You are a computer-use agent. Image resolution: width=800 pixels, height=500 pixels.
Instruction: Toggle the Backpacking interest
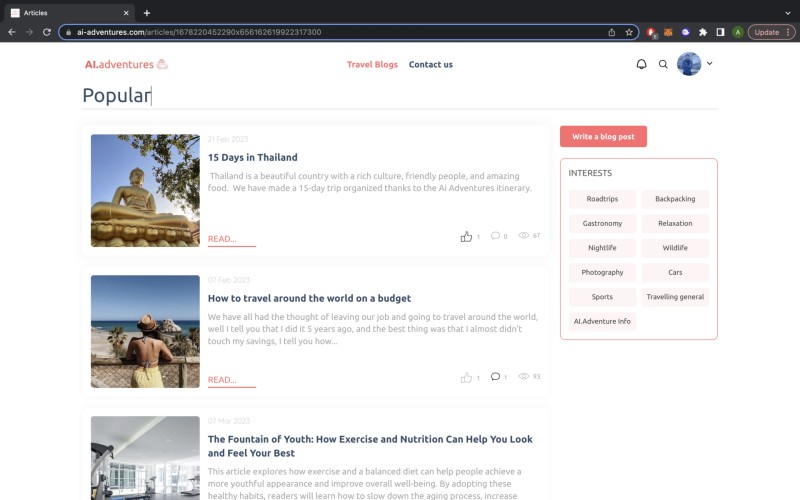point(675,199)
